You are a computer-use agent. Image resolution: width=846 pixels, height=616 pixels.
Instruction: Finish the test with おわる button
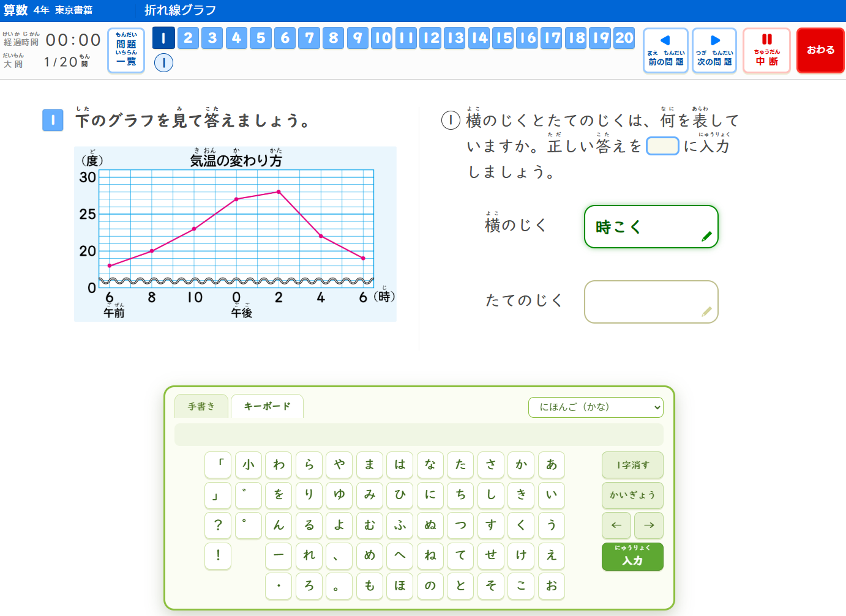tap(821, 50)
